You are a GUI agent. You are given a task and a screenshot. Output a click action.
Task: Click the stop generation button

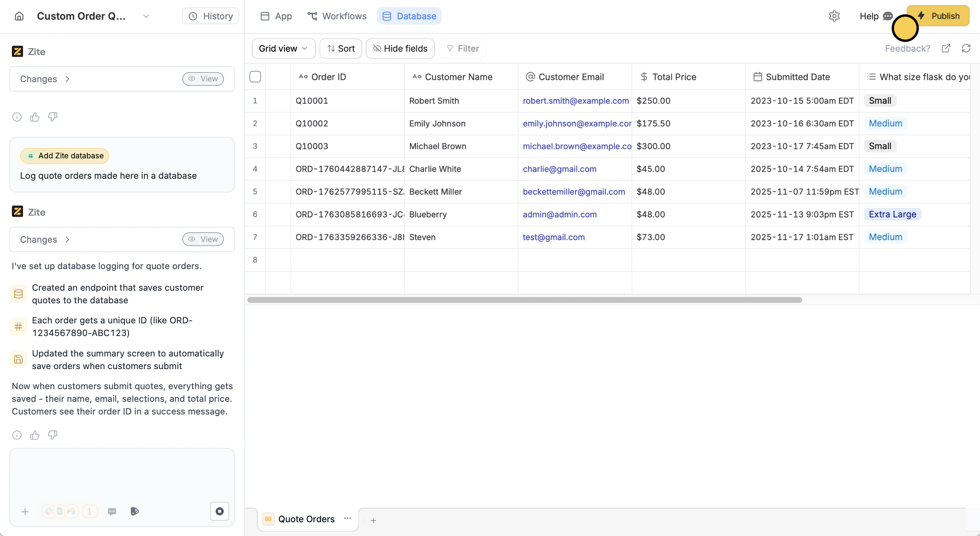coord(219,511)
